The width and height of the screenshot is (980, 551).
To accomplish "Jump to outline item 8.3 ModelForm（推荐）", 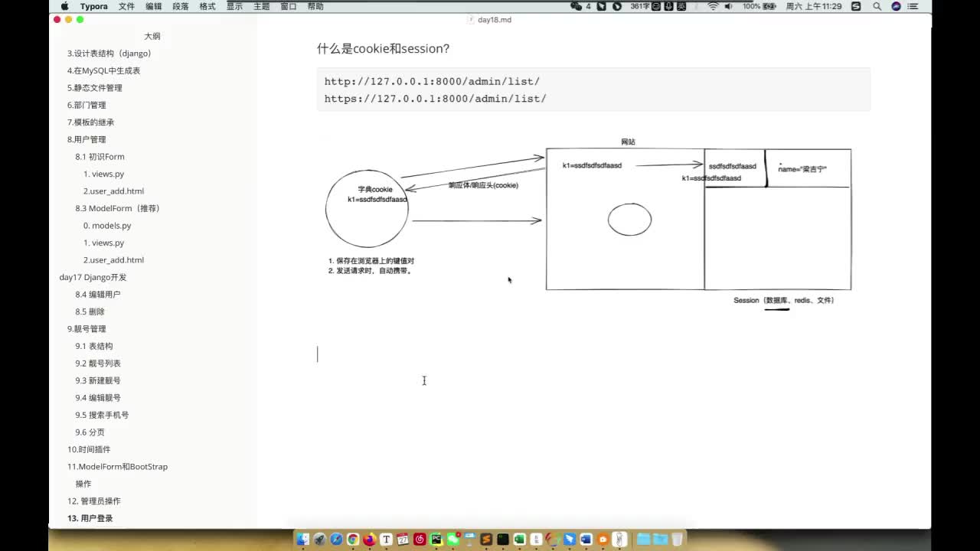I will click(x=117, y=208).
